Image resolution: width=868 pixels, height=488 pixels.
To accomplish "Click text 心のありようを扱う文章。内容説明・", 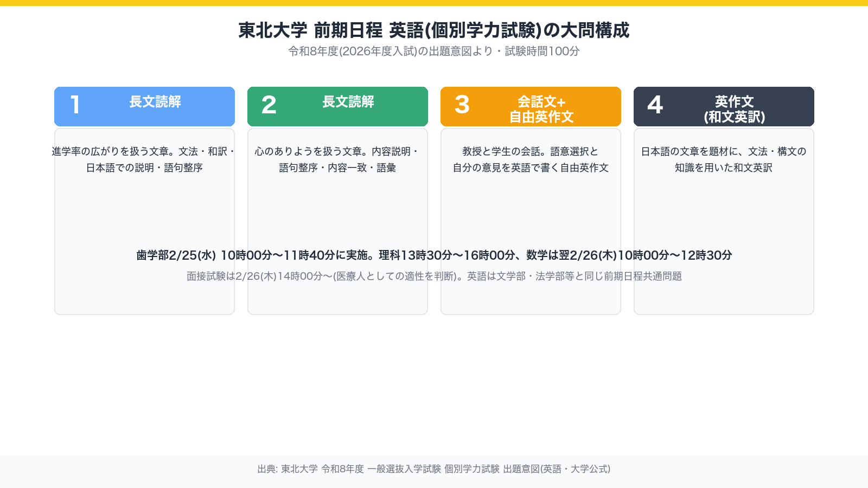I will (337, 151).
